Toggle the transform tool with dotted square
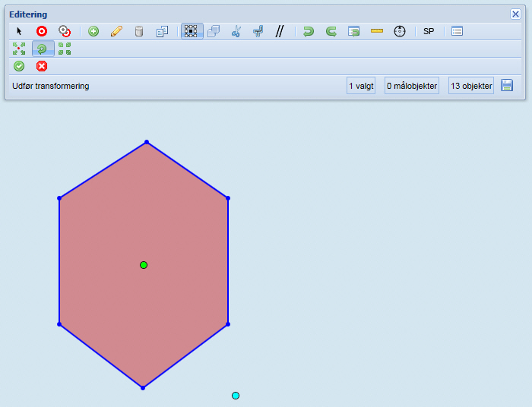Viewport: 532px width, 407px height. click(192, 31)
